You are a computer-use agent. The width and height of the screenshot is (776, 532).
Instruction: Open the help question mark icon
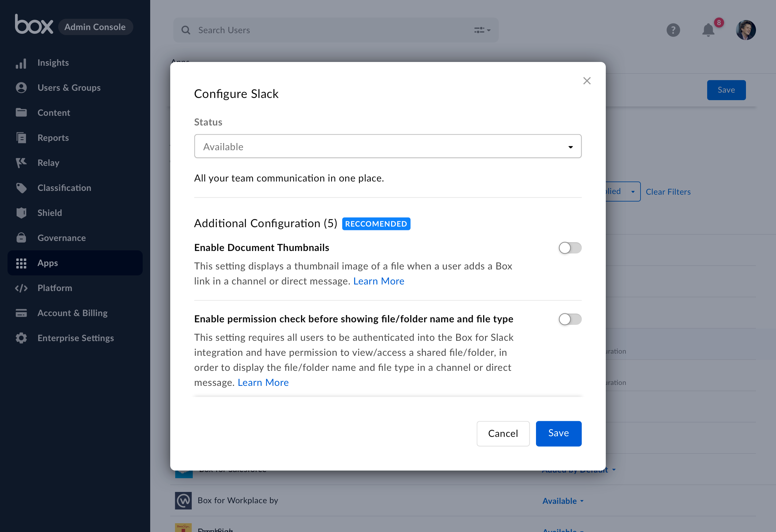click(673, 30)
